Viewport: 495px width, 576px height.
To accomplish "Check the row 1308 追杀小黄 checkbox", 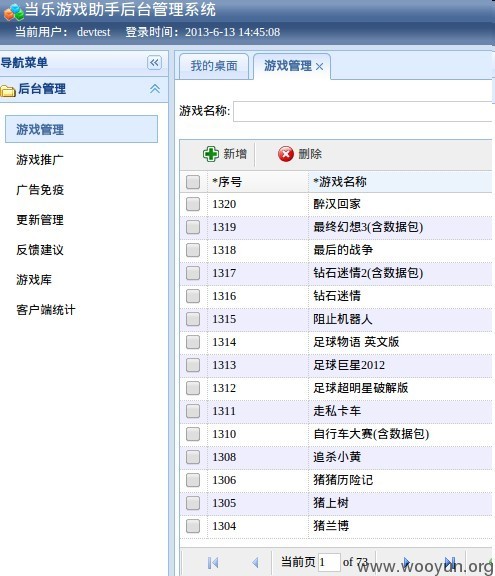I will [193, 457].
